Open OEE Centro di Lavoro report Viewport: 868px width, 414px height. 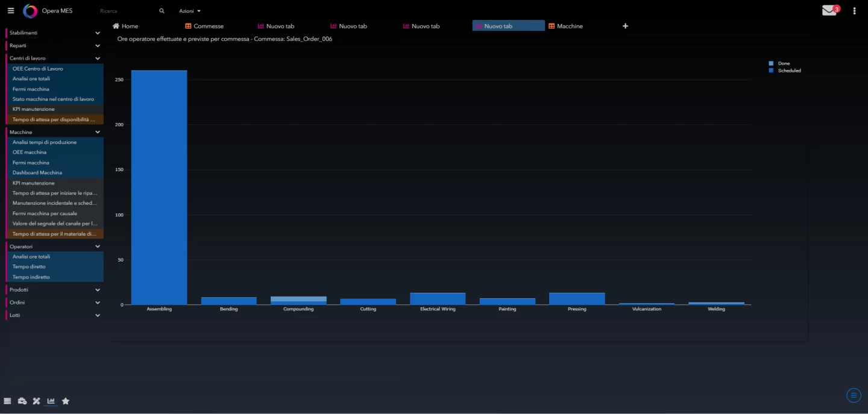[x=37, y=69]
